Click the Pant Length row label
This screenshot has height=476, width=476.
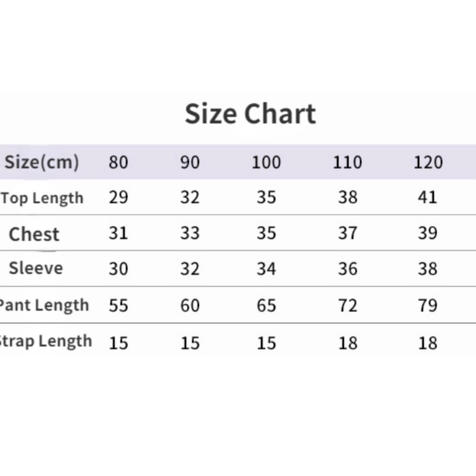coord(44,305)
